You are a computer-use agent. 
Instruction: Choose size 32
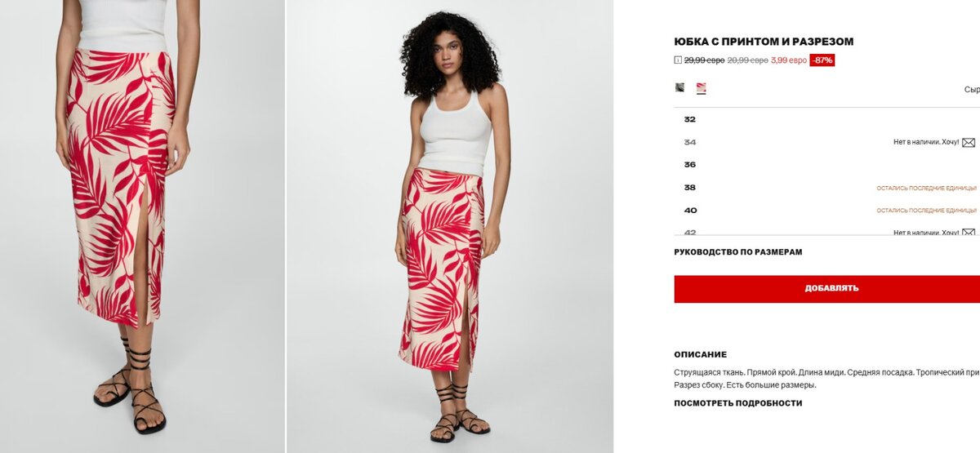coord(826,119)
